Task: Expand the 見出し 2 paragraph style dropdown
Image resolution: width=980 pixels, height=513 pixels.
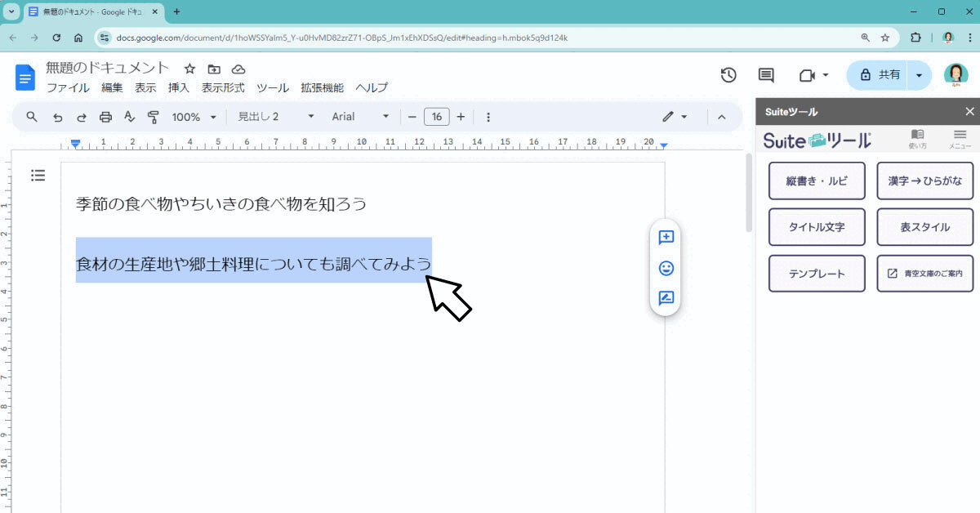Action: [275, 117]
